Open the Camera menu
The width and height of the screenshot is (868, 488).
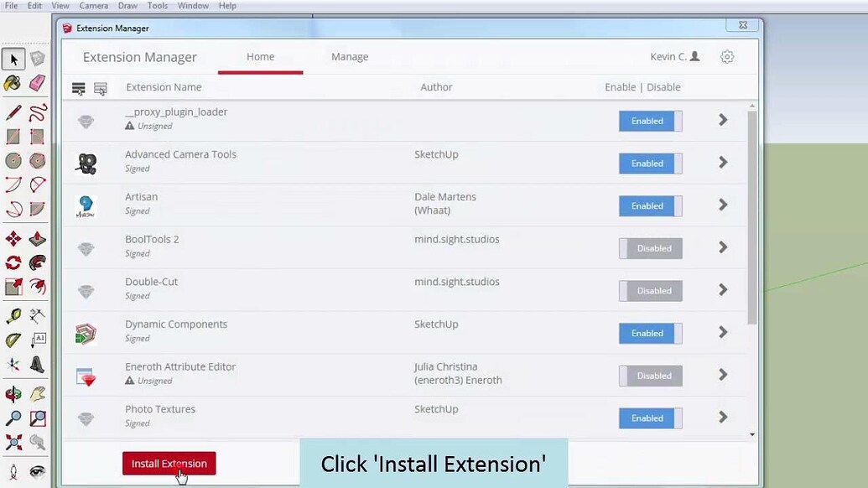pos(93,5)
